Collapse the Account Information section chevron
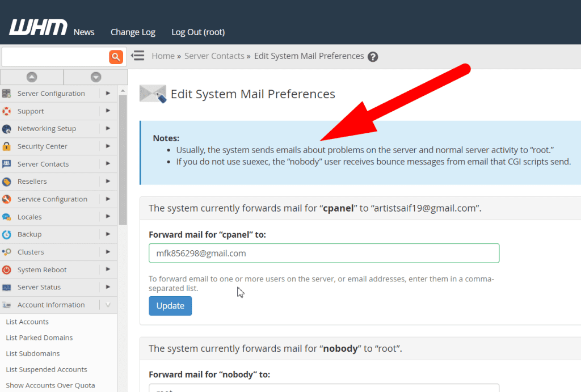581x392 pixels. click(108, 305)
